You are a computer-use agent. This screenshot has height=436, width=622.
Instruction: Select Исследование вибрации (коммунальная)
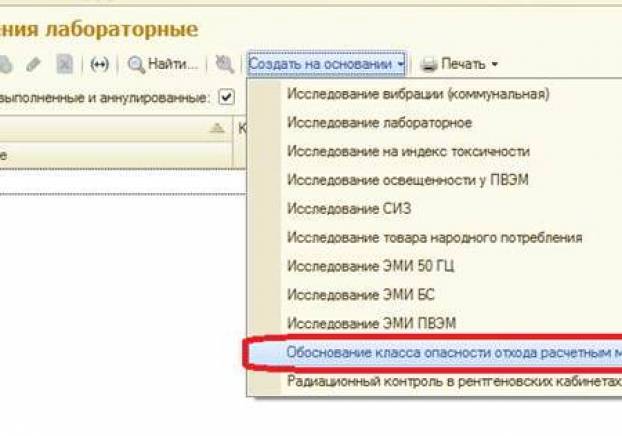[x=417, y=94]
